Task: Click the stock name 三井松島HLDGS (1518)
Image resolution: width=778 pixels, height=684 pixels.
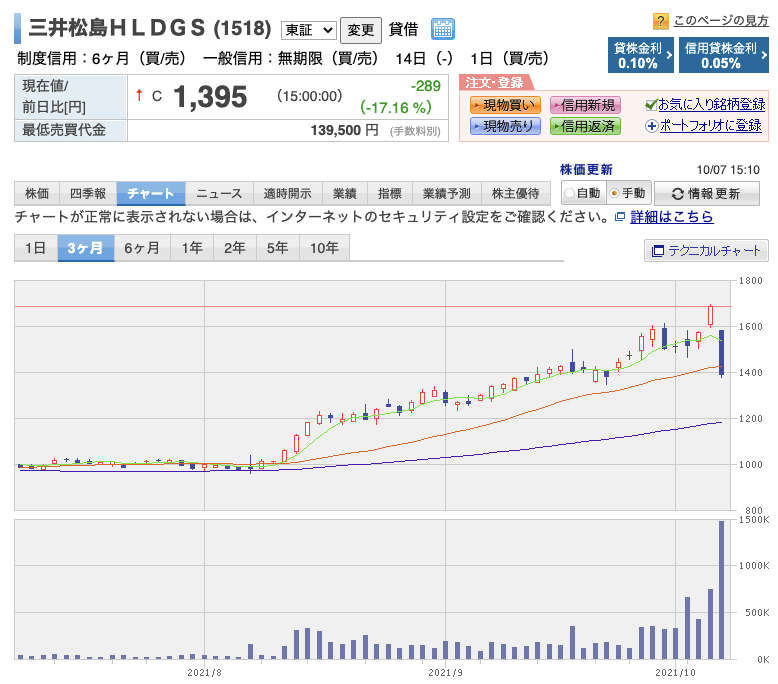Action: (150, 28)
